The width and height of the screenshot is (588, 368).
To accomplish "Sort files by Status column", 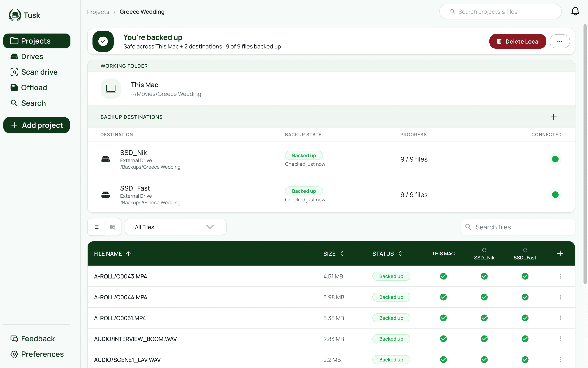I will pyautogui.click(x=387, y=254).
